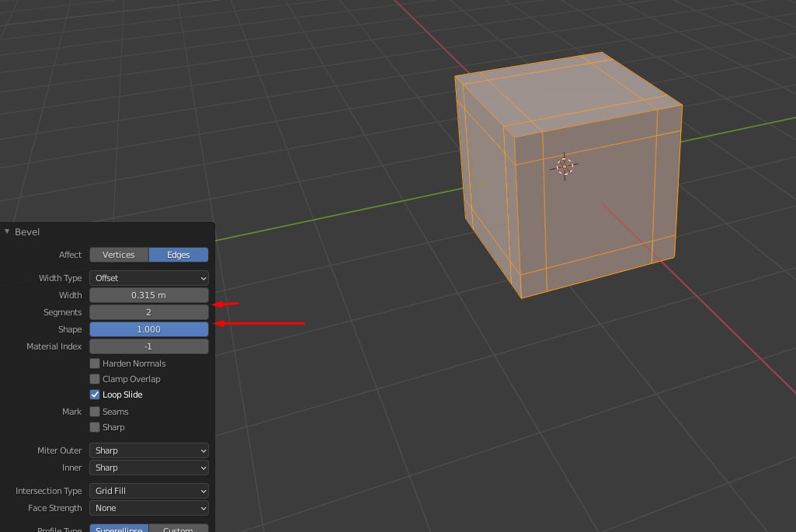Screen dimensions: 796x532
Task: Click the Material Index field
Action: click(x=149, y=346)
